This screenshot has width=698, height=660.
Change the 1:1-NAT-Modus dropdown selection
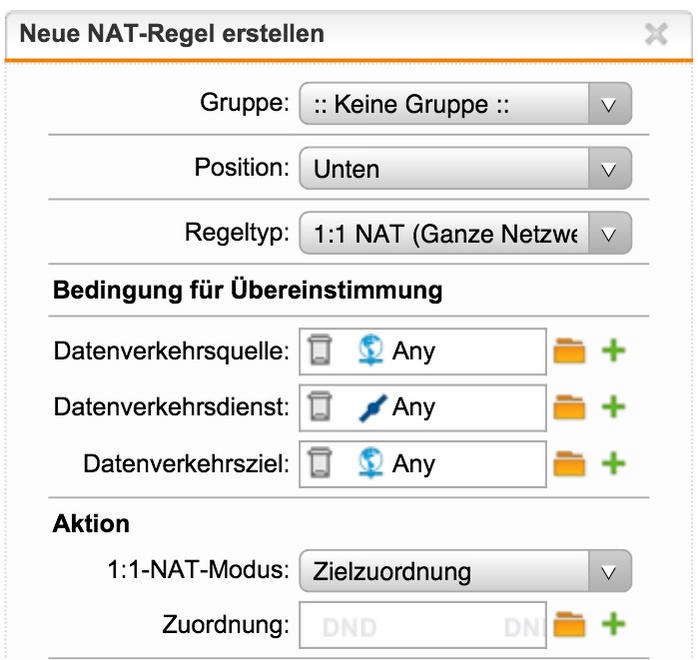[465, 571]
